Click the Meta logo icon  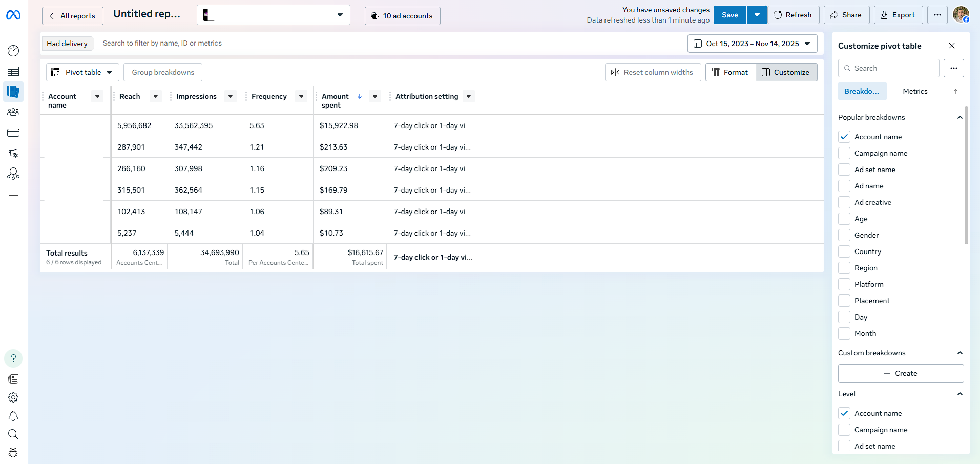coord(13,15)
